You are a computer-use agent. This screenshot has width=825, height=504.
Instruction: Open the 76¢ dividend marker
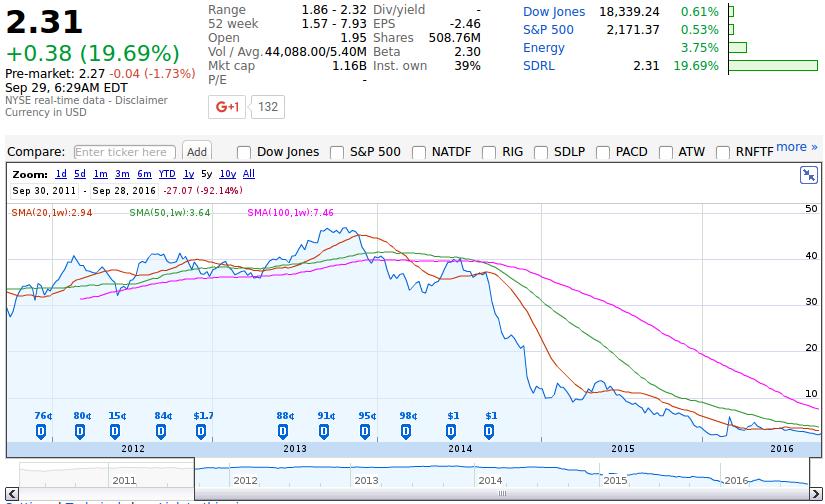point(41,432)
